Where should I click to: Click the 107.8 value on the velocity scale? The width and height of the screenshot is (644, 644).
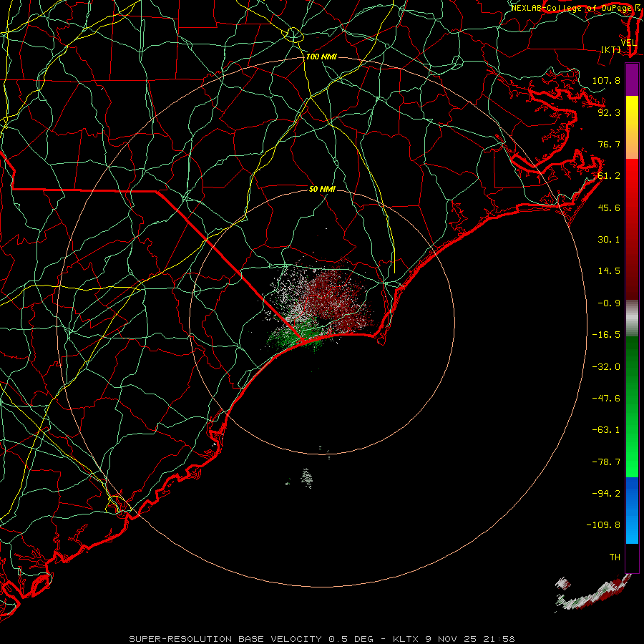606,80
